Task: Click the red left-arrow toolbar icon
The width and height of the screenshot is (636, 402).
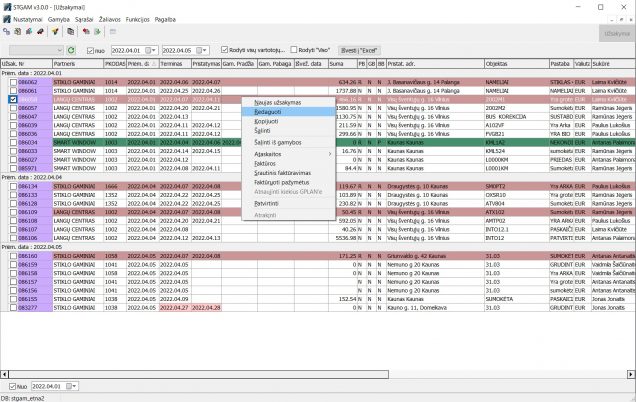Action: (x=85, y=32)
